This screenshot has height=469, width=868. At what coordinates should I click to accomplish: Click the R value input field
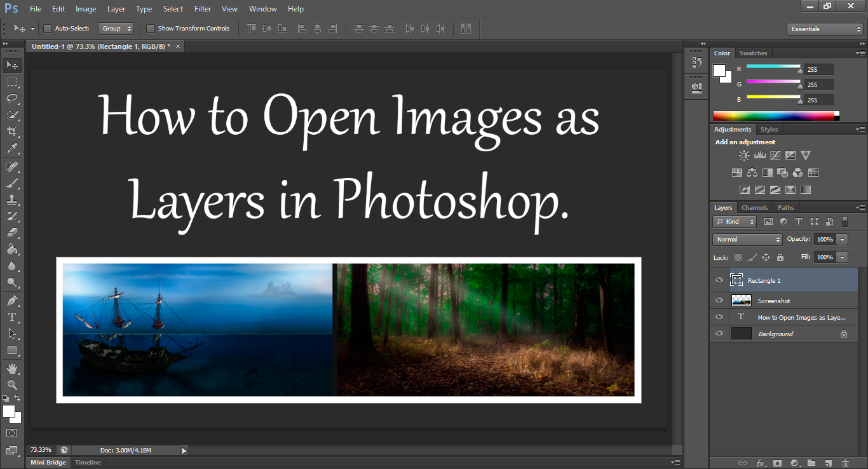818,69
